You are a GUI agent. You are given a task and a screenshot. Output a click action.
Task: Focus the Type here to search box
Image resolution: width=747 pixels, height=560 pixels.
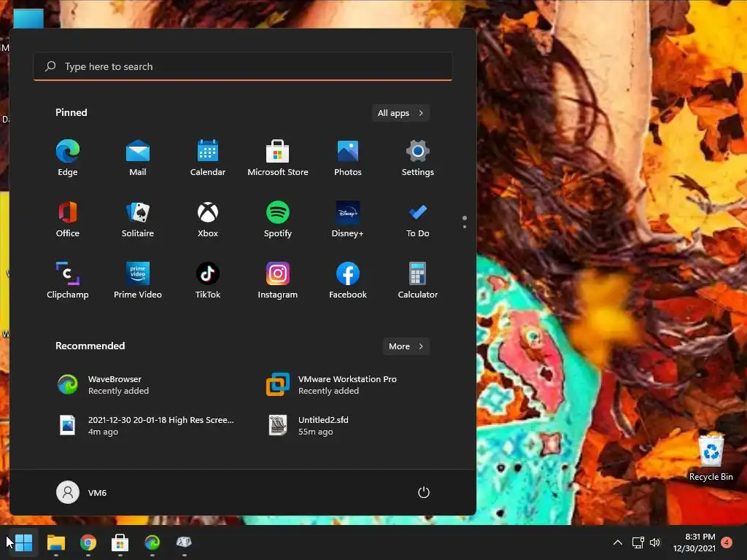[243, 66]
